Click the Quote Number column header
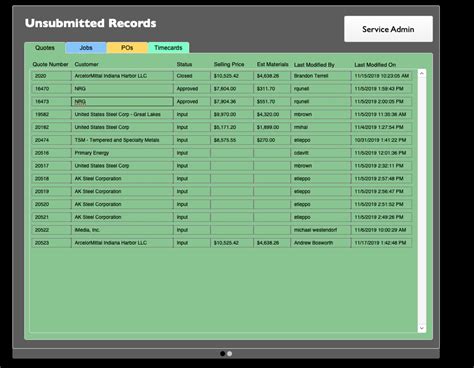Image resolution: width=474 pixels, height=368 pixels. tap(50, 64)
